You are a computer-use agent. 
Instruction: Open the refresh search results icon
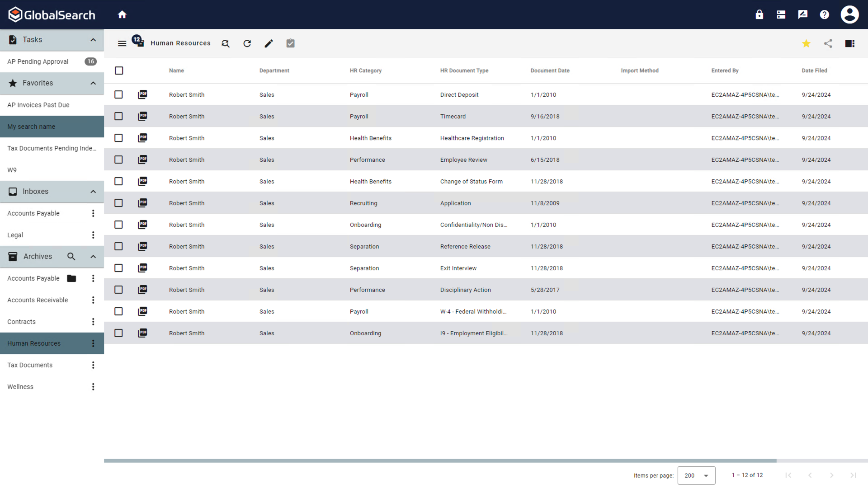tap(247, 43)
